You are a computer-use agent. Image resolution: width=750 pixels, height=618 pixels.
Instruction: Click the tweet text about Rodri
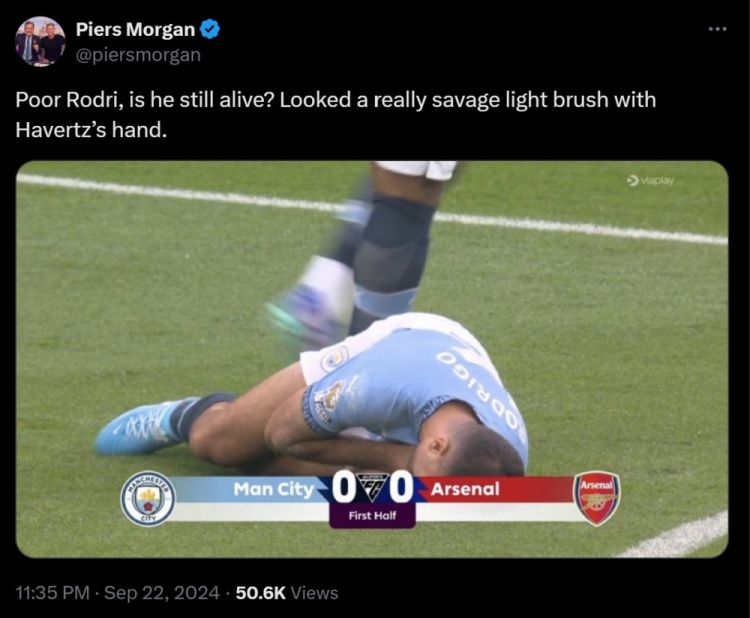pyautogui.click(x=336, y=114)
